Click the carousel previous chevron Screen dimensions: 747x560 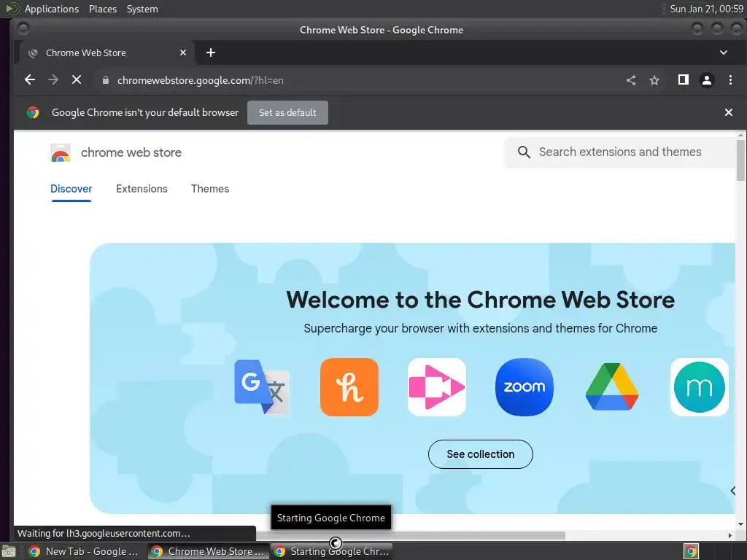[x=732, y=491]
